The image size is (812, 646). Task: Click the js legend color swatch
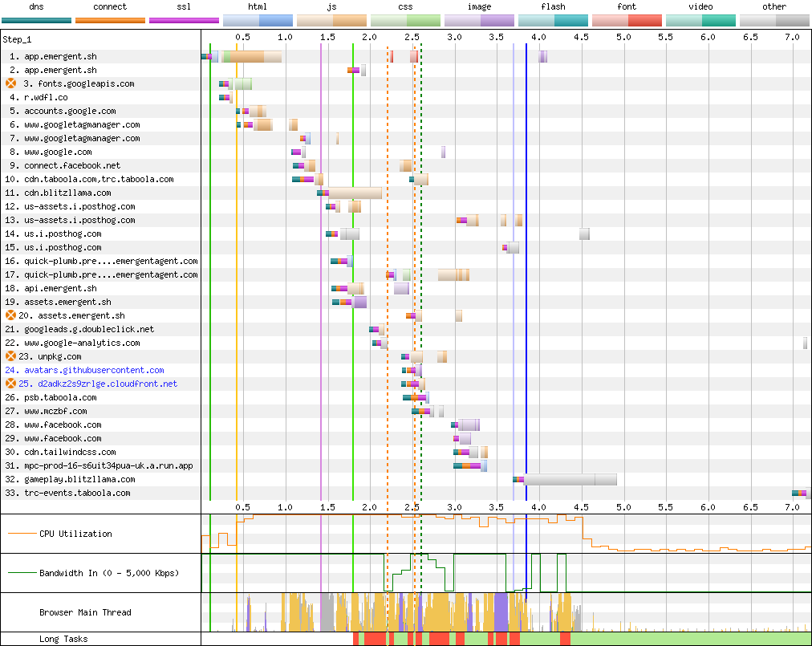click(331, 20)
